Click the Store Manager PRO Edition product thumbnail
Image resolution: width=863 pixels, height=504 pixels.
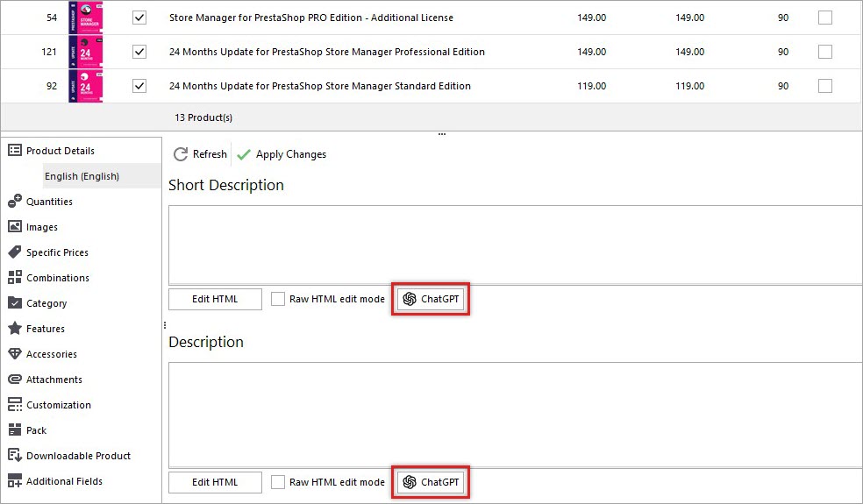[x=86, y=18]
